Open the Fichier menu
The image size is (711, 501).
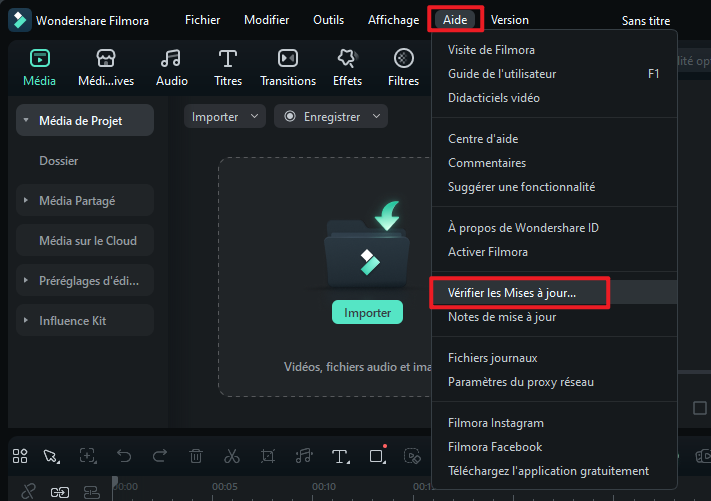202,20
